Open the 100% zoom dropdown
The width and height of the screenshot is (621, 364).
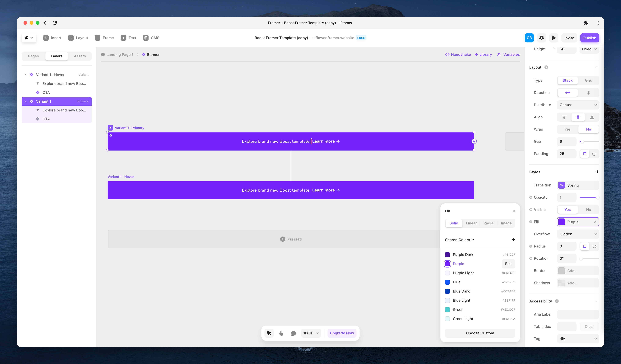tap(311, 333)
